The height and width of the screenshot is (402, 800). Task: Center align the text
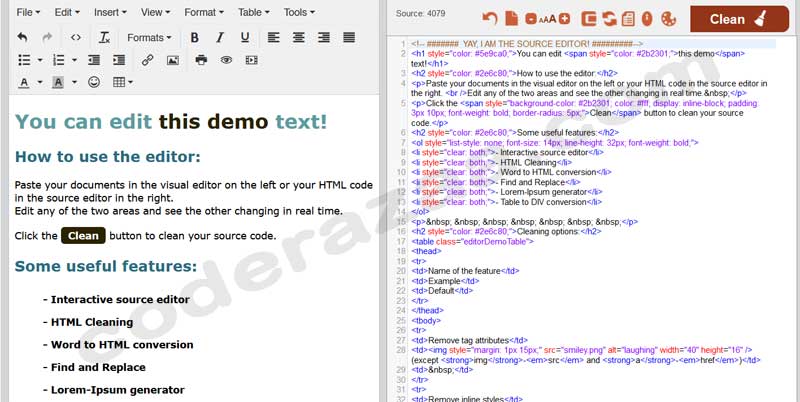point(298,37)
